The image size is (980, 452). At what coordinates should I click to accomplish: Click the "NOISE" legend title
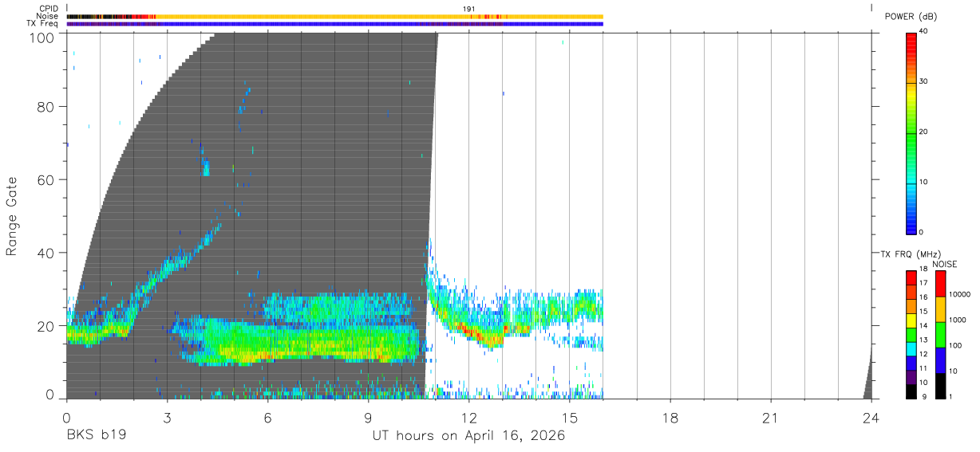tap(946, 264)
